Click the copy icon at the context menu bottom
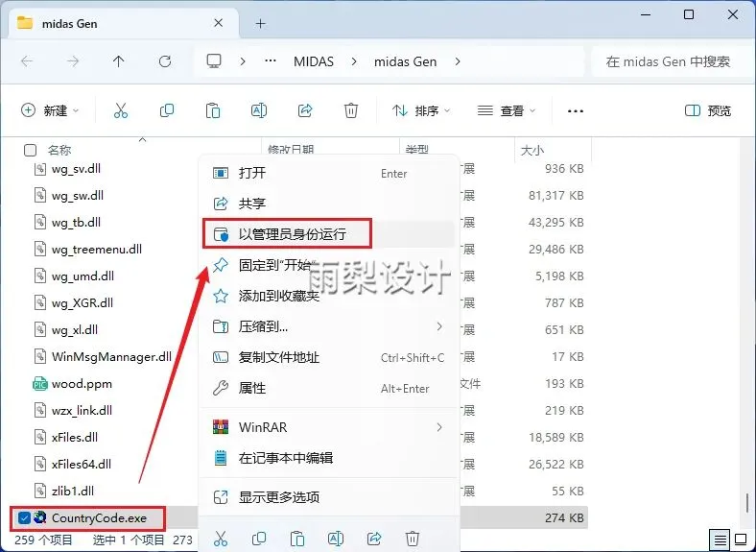756x552 pixels. click(x=259, y=538)
